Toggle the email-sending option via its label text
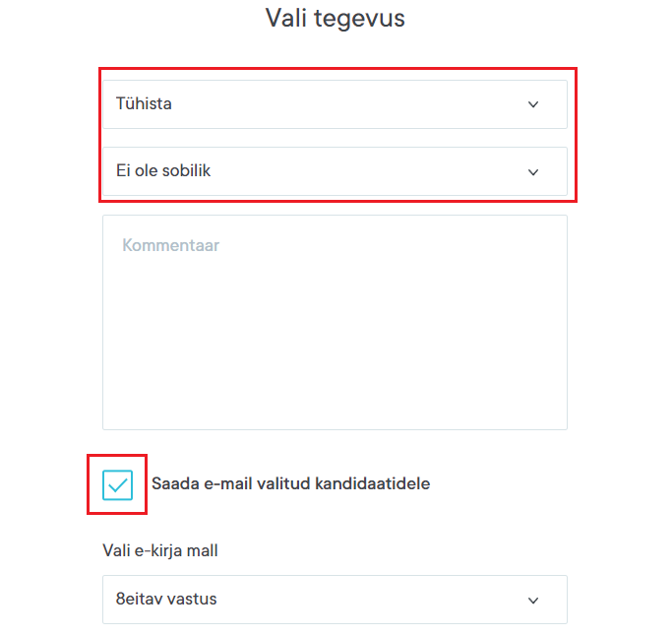 [x=290, y=483]
